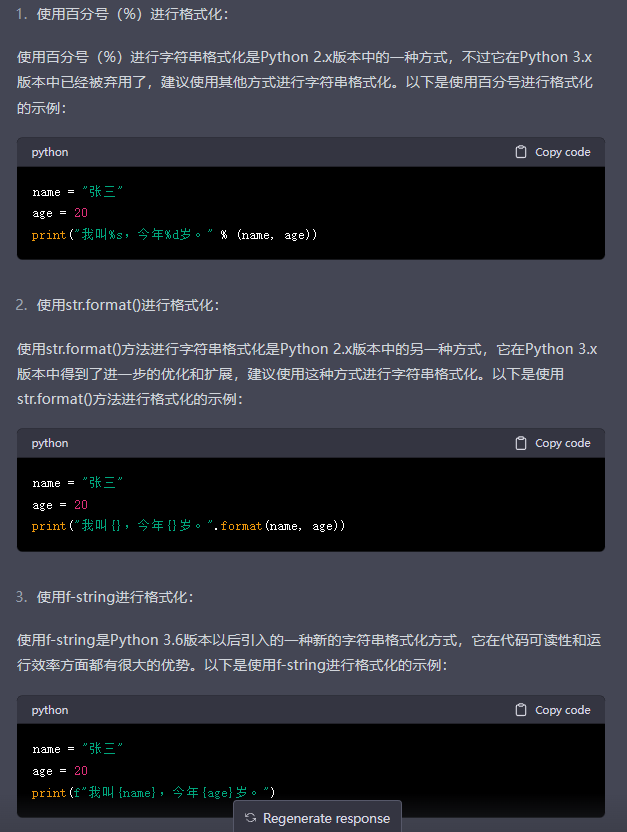Click the name variable line in the first block
This screenshot has height=832, width=627.
point(75,191)
